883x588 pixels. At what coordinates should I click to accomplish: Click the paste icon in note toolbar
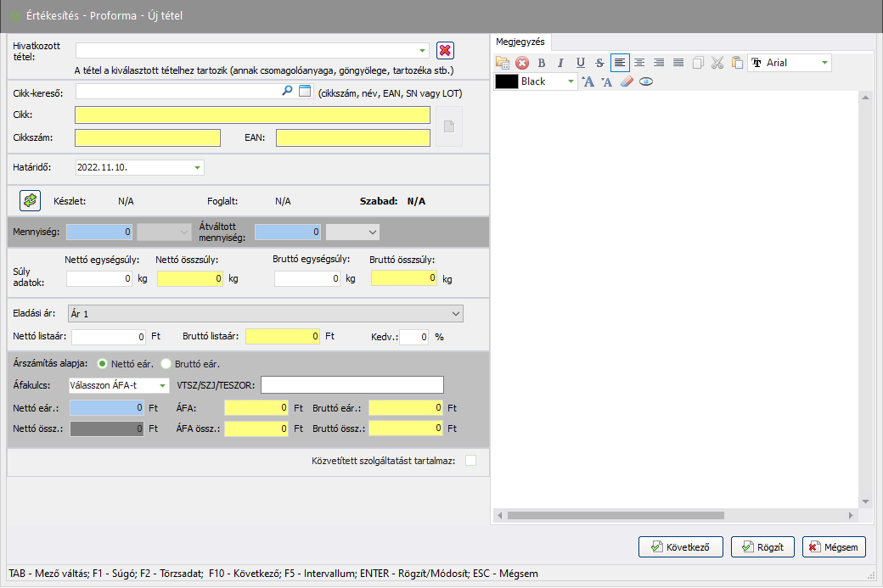[736, 63]
